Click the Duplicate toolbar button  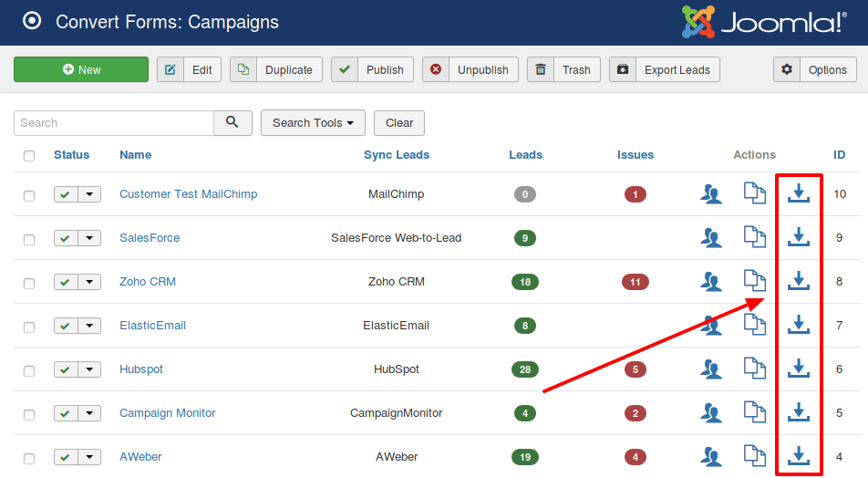coord(275,69)
